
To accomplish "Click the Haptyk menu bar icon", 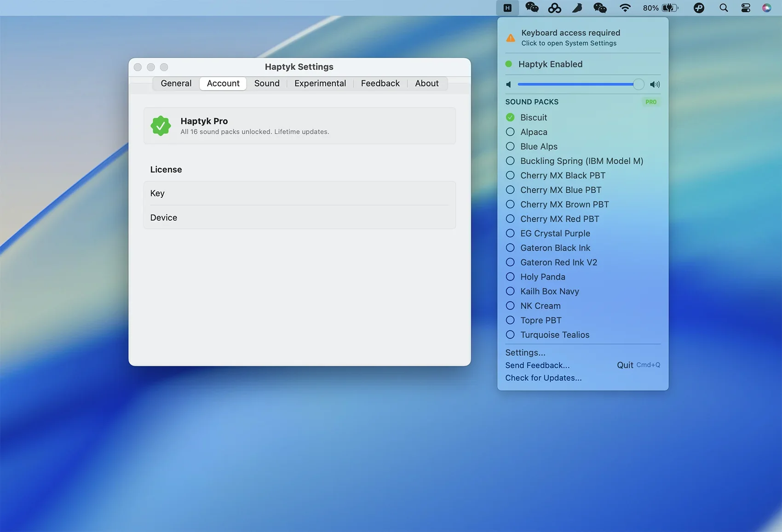I will [507, 8].
